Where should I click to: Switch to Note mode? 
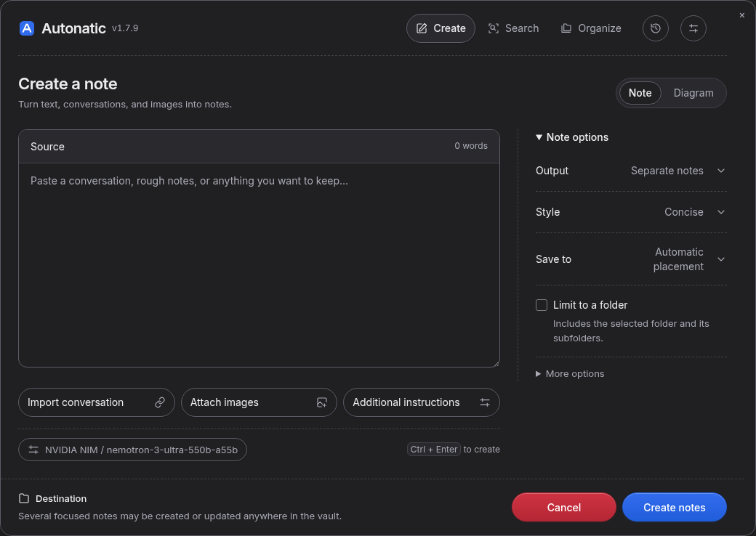point(640,93)
